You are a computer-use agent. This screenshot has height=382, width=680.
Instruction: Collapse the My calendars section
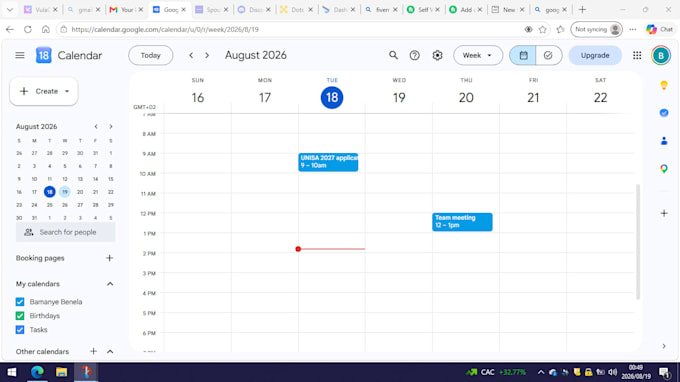click(x=110, y=284)
